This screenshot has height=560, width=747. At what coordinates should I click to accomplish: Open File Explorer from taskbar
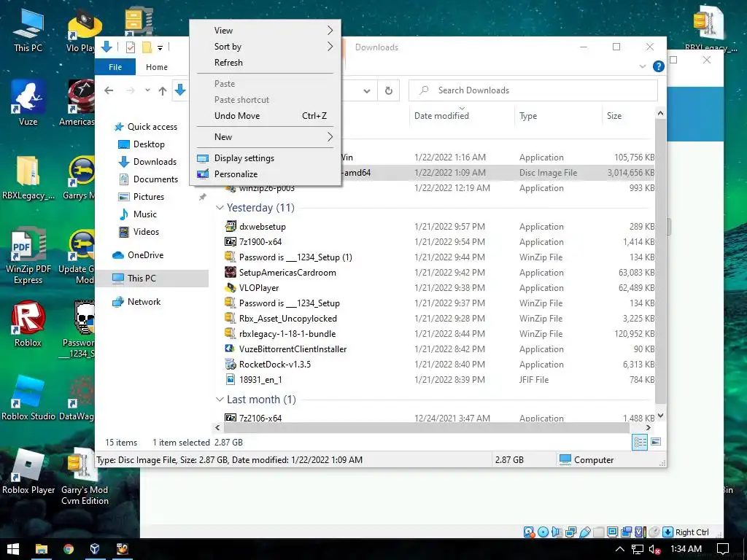click(x=42, y=549)
